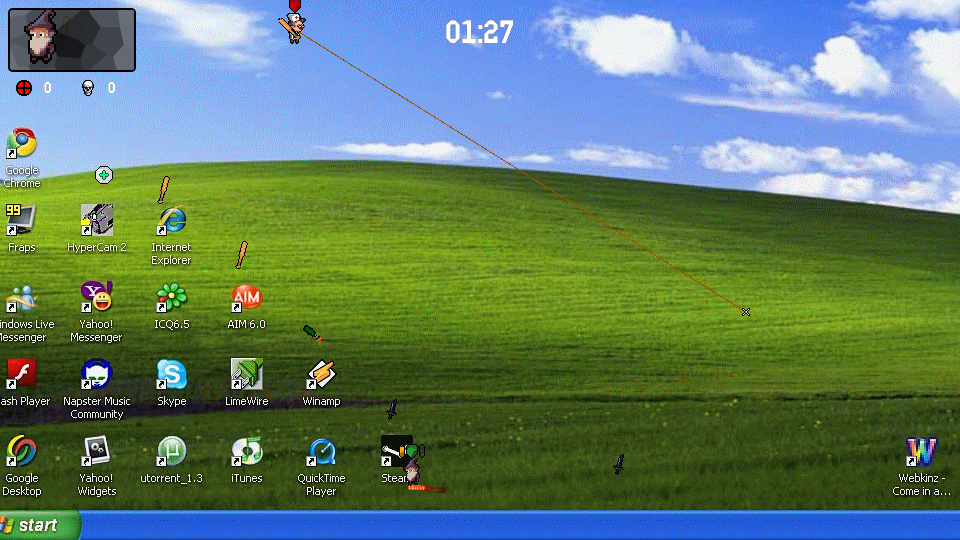Select the HyperCam 2 shortcut

tap(96, 220)
